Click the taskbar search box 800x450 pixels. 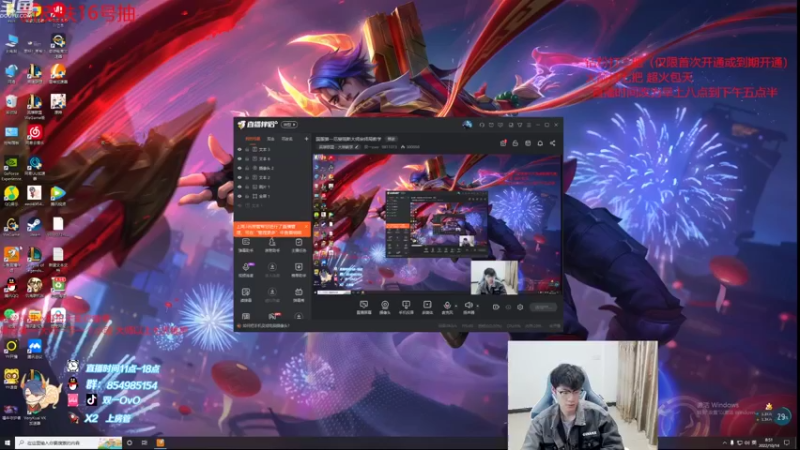pyautogui.click(x=68, y=443)
